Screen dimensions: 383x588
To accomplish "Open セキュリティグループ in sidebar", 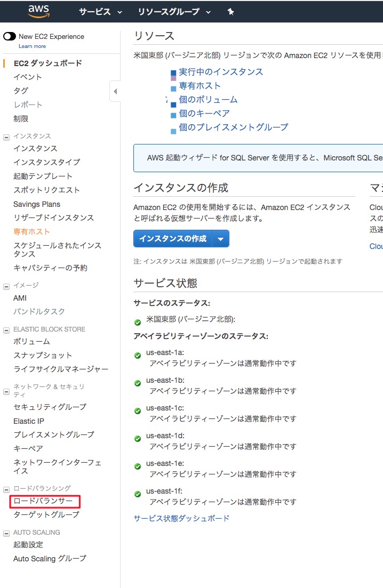I will point(50,407).
